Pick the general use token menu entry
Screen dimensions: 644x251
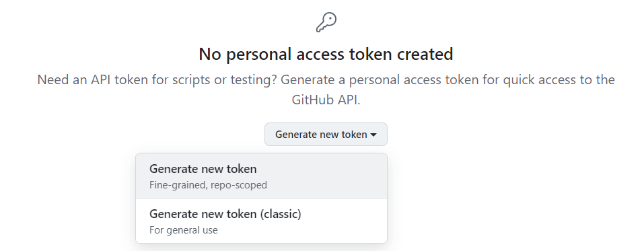pos(261,221)
